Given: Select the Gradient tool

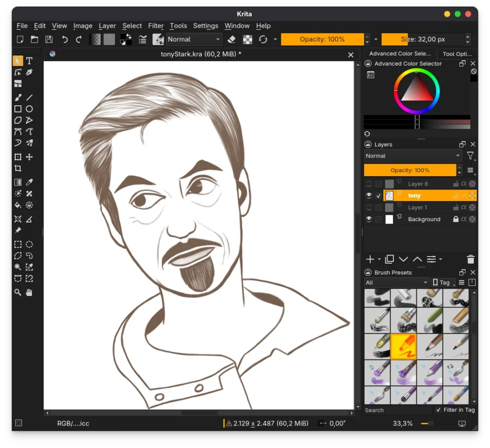Looking at the screenshot, I should pos(18,182).
